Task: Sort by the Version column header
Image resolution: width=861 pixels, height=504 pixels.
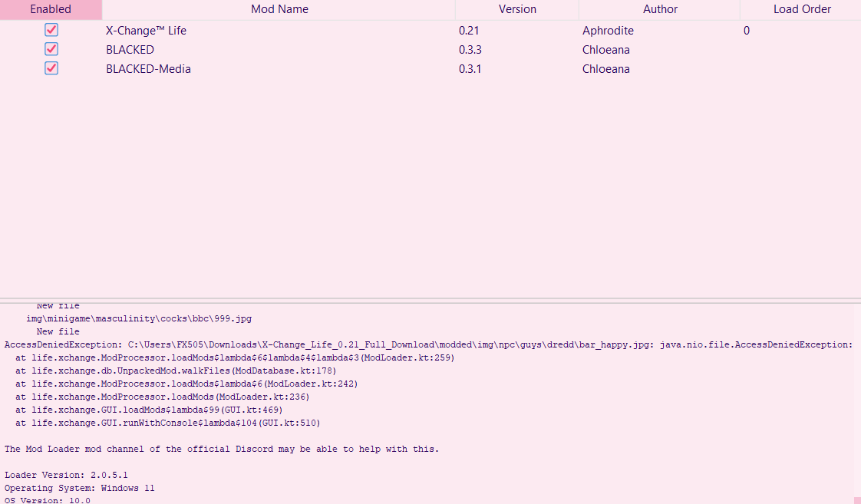Action: pos(516,9)
